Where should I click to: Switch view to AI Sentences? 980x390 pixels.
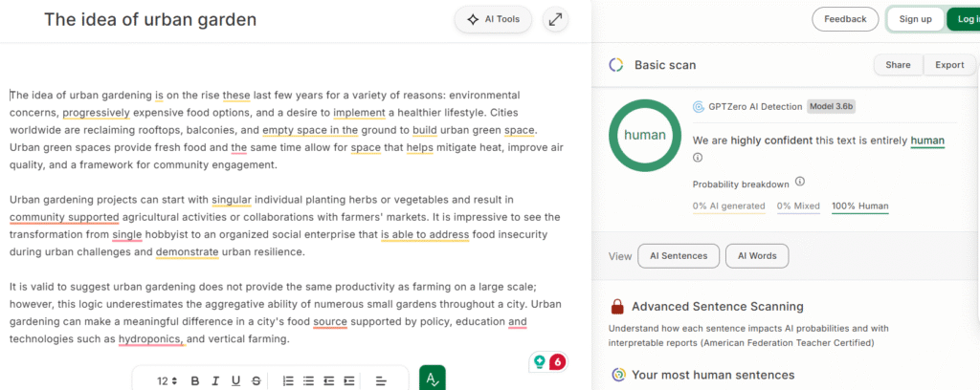pyautogui.click(x=679, y=256)
